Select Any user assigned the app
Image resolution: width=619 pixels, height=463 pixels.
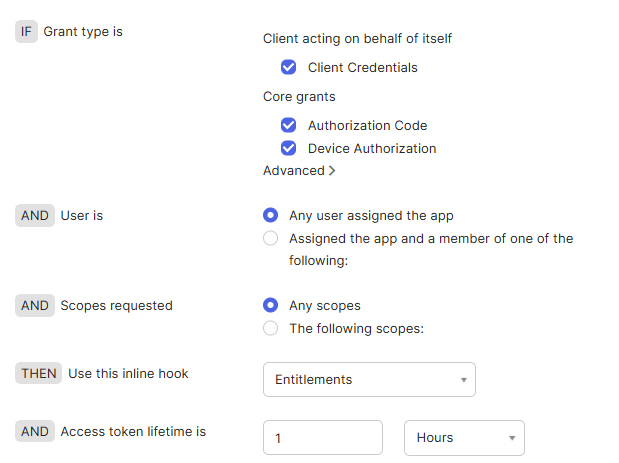pos(270,215)
